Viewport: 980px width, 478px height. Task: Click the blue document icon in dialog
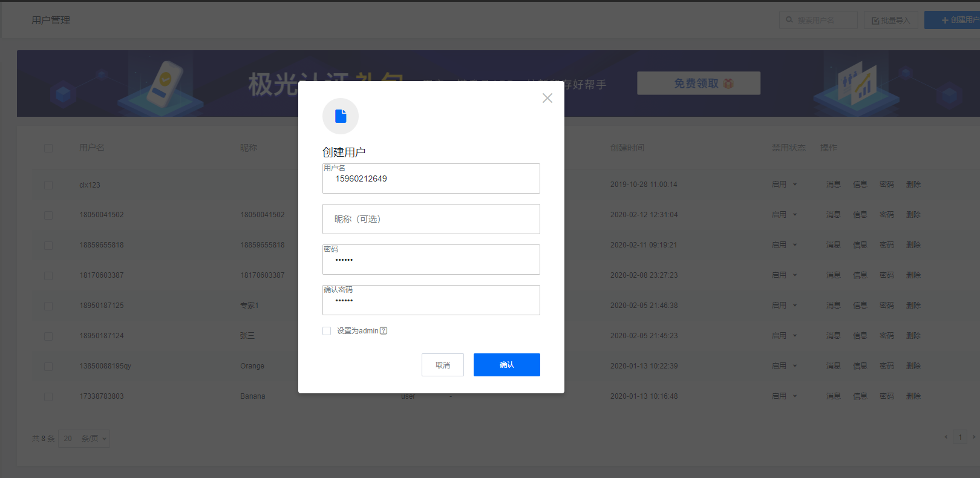pos(341,116)
